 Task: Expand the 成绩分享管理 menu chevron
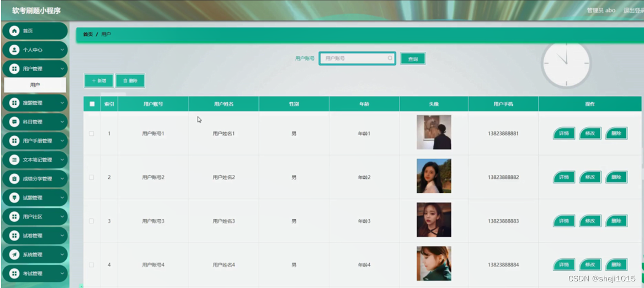[x=62, y=179]
